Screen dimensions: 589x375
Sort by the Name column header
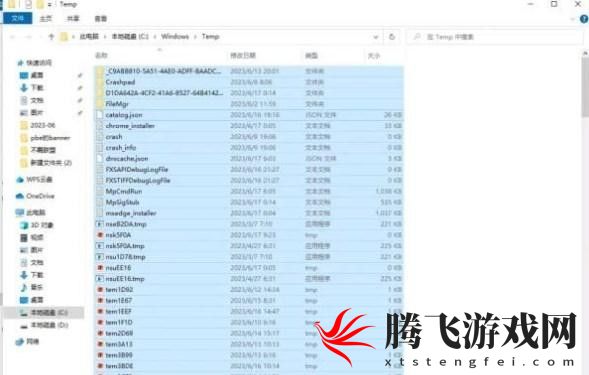tap(101, 56)
